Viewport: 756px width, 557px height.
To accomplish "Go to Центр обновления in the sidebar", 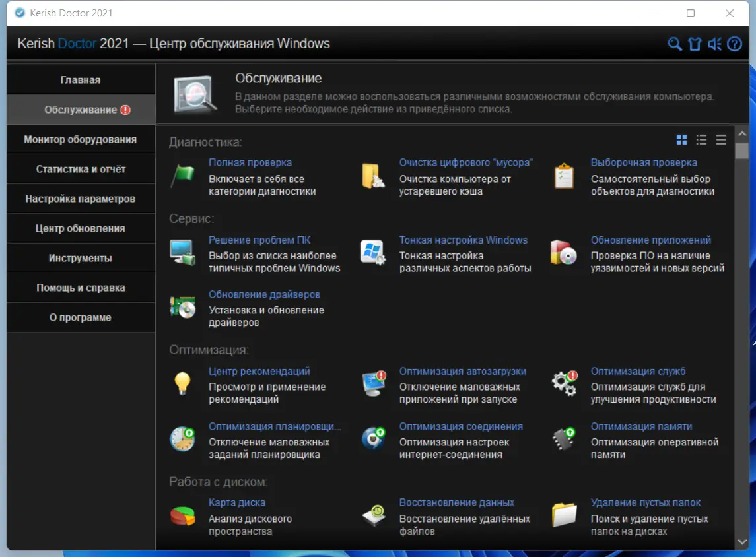I will pos(81,228).
